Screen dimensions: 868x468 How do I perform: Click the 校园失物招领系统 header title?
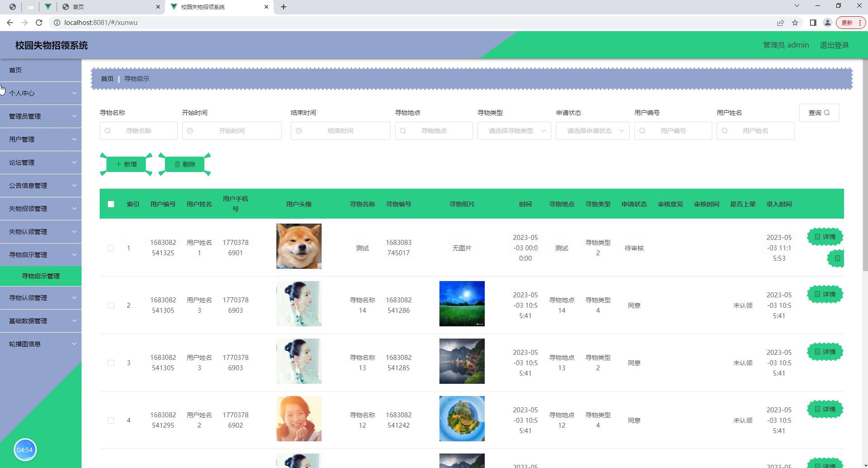pos(52,45)
